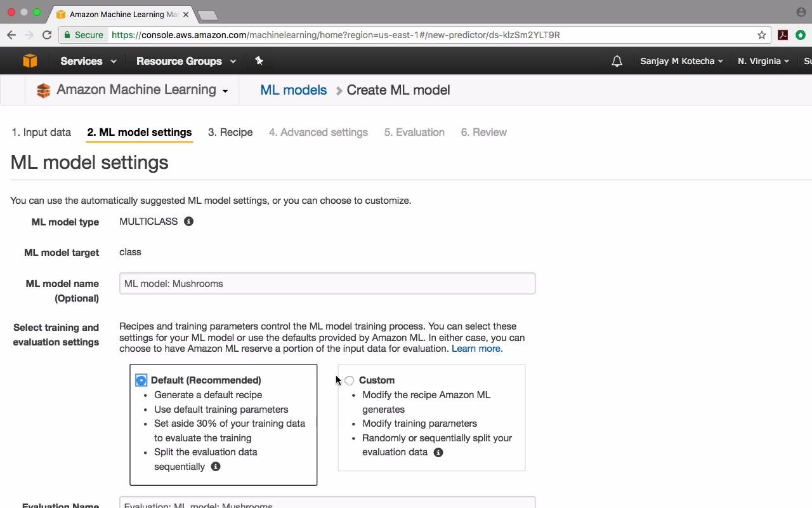Click the ML model name input field
The image size is (812, 508).
(x=327, y=284)
